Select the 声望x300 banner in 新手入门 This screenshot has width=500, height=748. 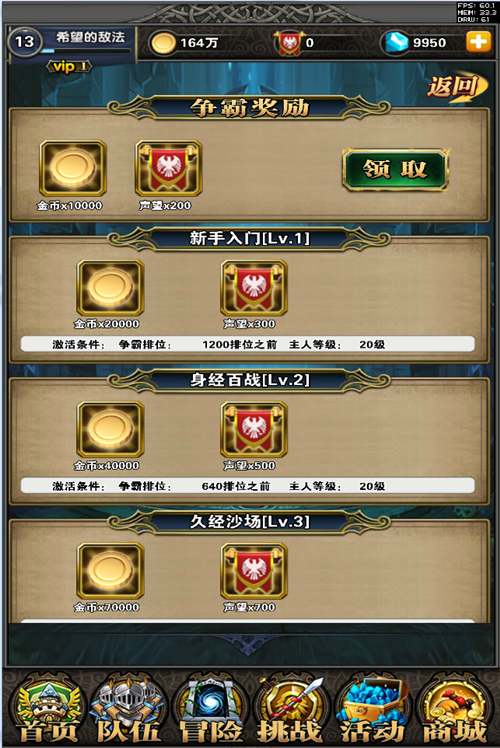point(254,288)
